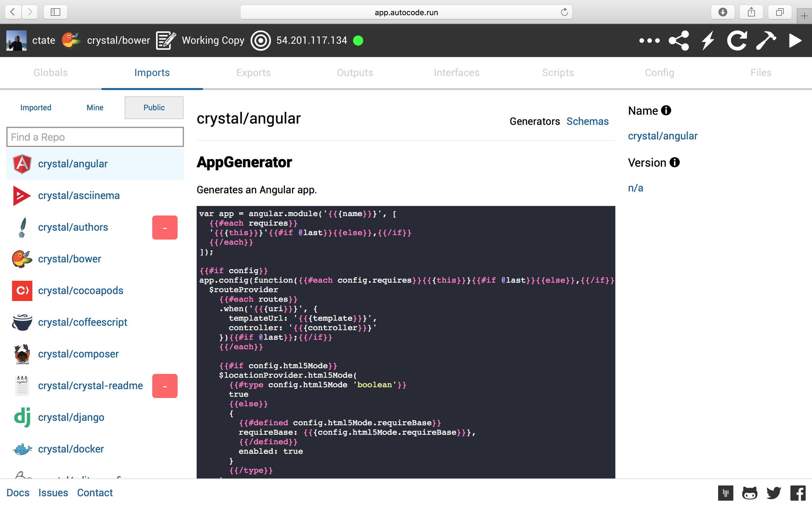Switch to the Schemas view

587,121
